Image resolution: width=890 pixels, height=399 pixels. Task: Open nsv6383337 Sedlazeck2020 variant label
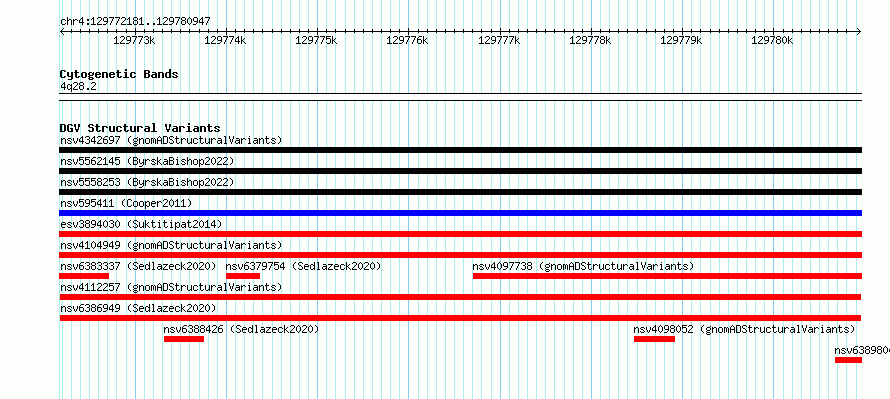(138, 266)
